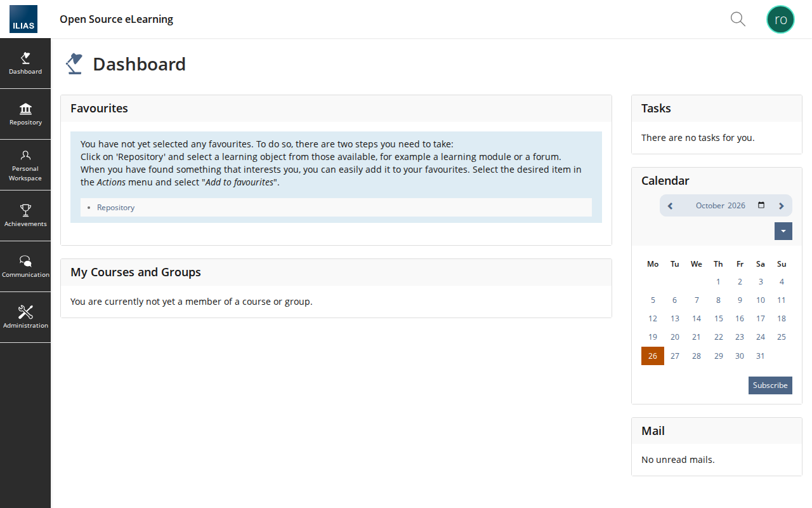The image size is (812, 508).
Task: Click the Mail panel heading
Action: coord(653,431)
